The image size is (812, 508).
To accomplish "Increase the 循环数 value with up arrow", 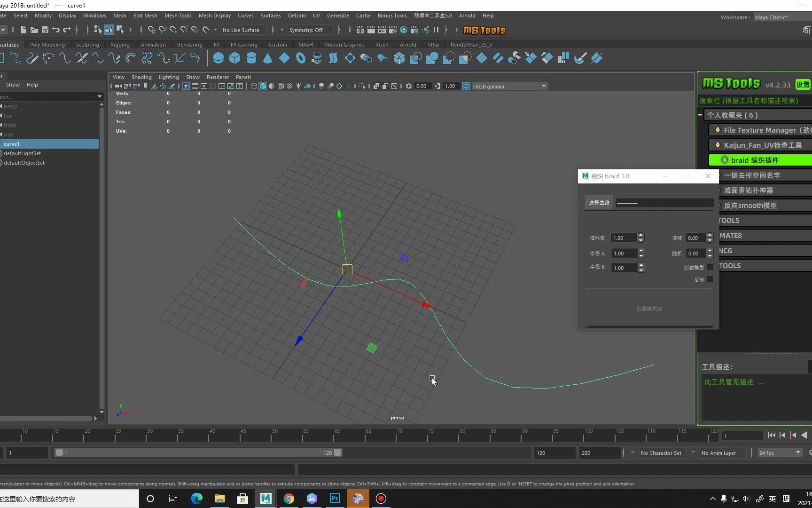I will point(640,235).
